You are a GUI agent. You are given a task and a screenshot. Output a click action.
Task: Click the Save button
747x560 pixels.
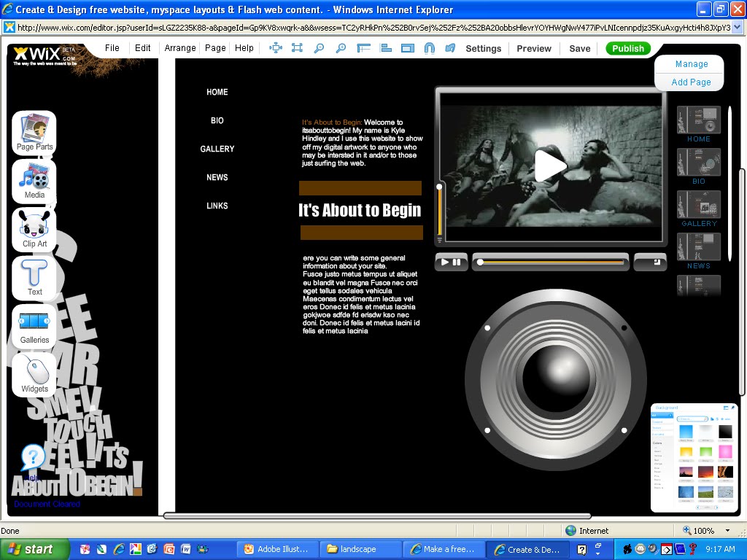pyautogui.click(x=579, y=49)
